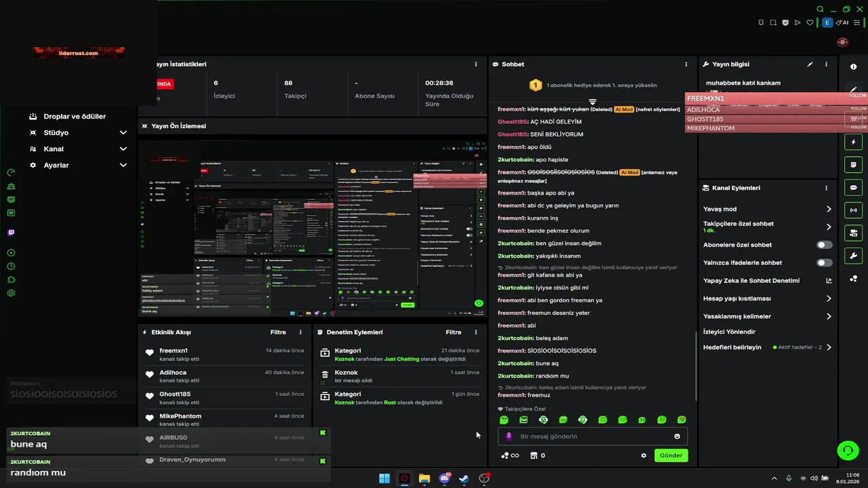Screen dimensions: 868x488
Task: Click the Yayın Ön İzlemesi preview video
Action: (x=313, y=228)
